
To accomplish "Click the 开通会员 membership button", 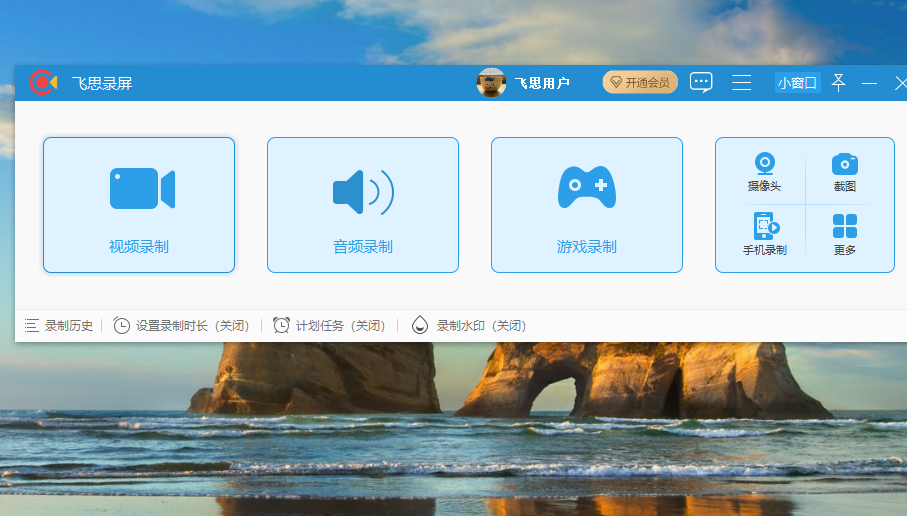I will 640,83.
